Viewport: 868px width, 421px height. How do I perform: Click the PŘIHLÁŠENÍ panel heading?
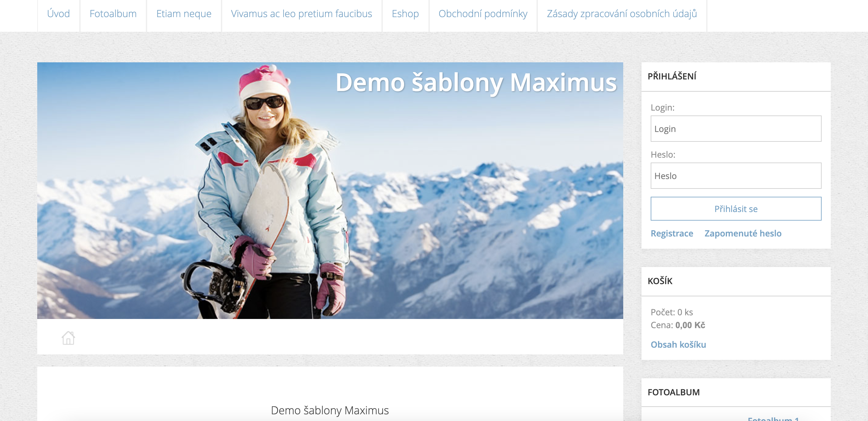pyautogui.click(x=672, y=76)
